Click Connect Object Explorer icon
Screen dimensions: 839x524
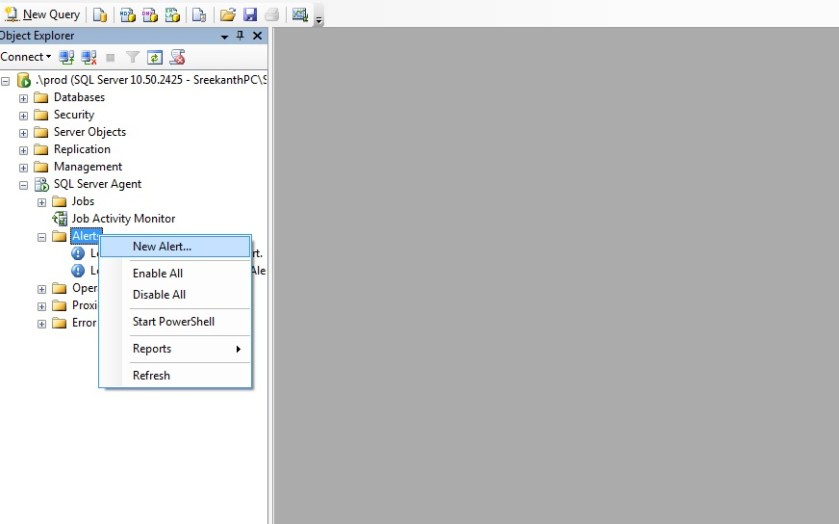point(67,57)
